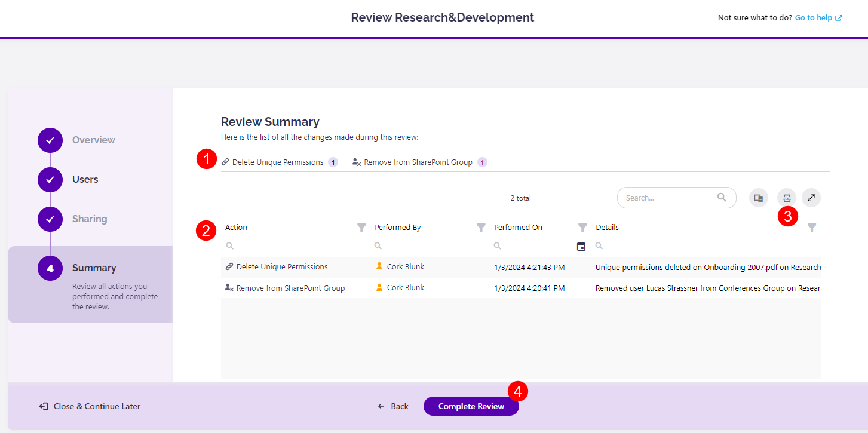Open the Performed On column filter
Screen dimensions: 868x433
coord(582,227)
